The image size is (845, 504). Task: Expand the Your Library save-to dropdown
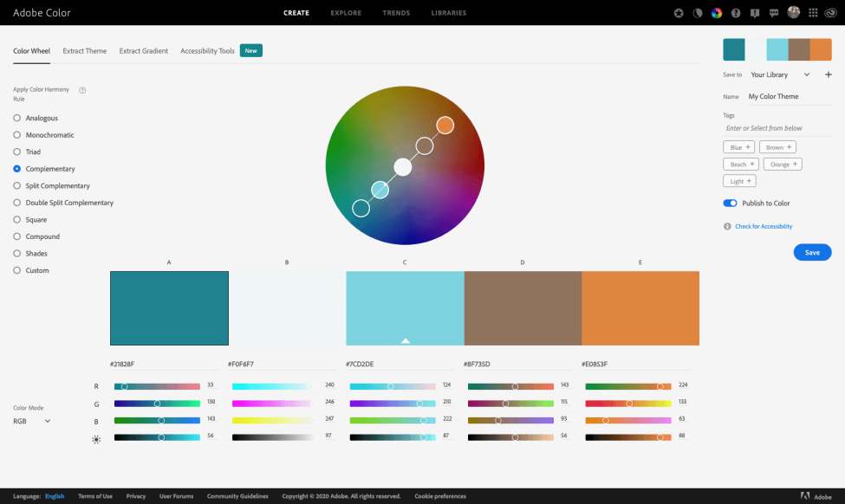[x=780, y=74]
